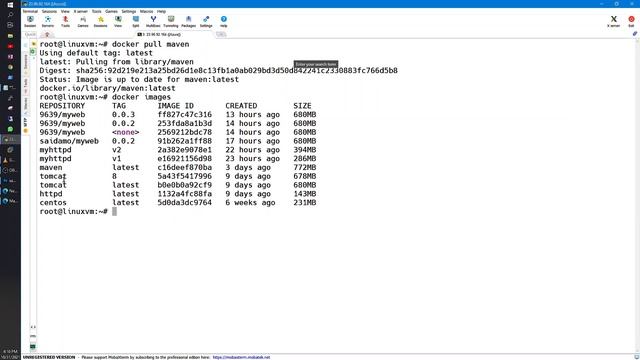Open the Settings menu
640x360 pixels.
click(129, 11)
